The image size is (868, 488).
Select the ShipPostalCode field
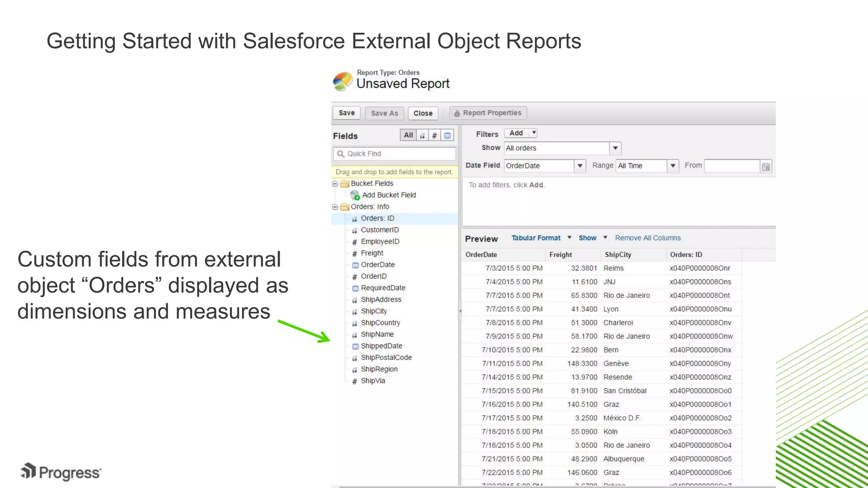coord(386,358)
